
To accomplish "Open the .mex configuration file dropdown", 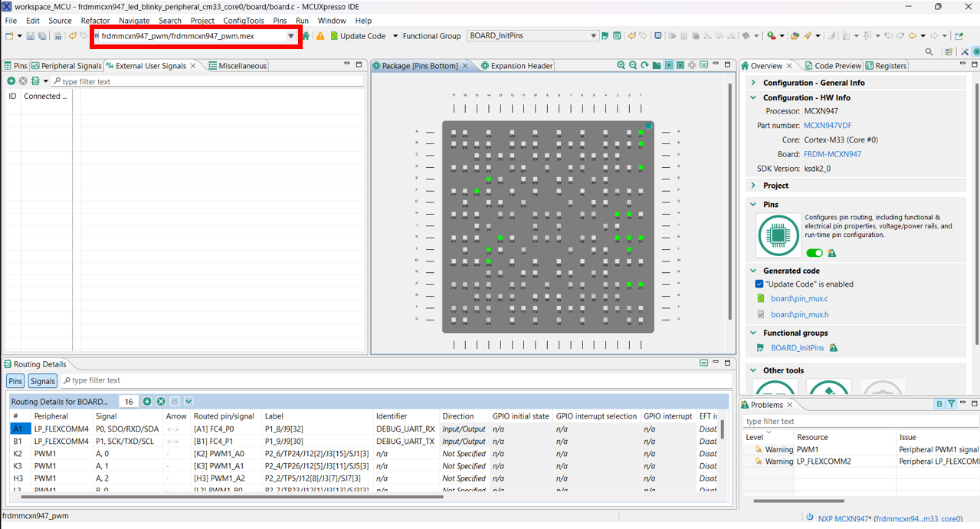I will [291, 36].
